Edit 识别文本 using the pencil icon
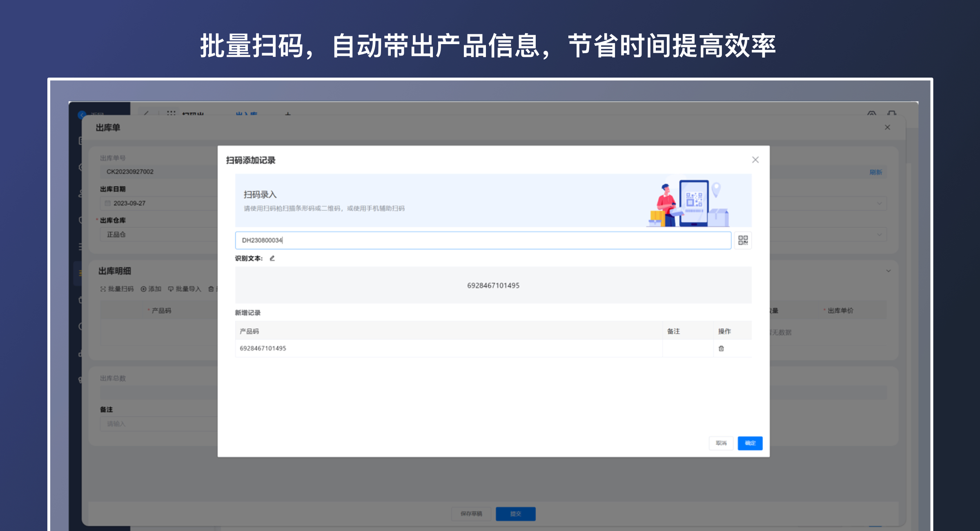The image size is (980, 531). [x=272, y=258]
